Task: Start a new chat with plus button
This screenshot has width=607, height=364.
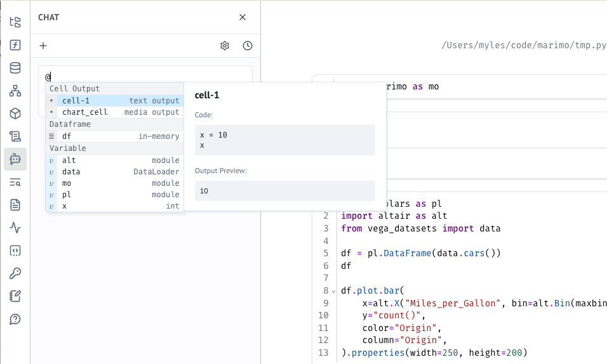Action: tap(43, 46)
